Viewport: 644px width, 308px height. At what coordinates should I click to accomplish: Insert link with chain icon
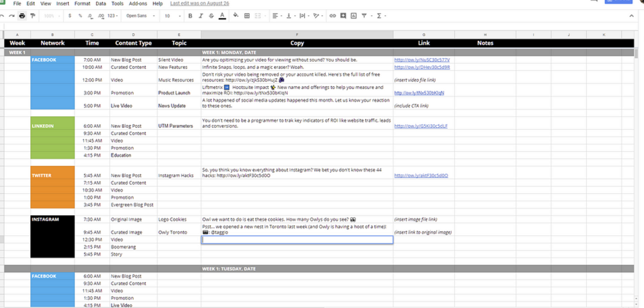pos(332,16)
